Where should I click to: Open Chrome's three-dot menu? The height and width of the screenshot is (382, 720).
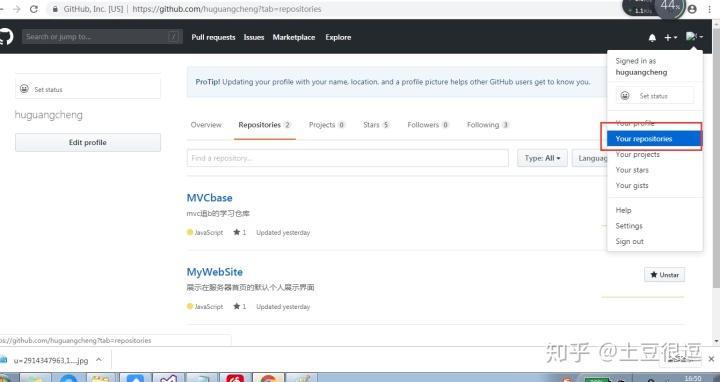709,9
